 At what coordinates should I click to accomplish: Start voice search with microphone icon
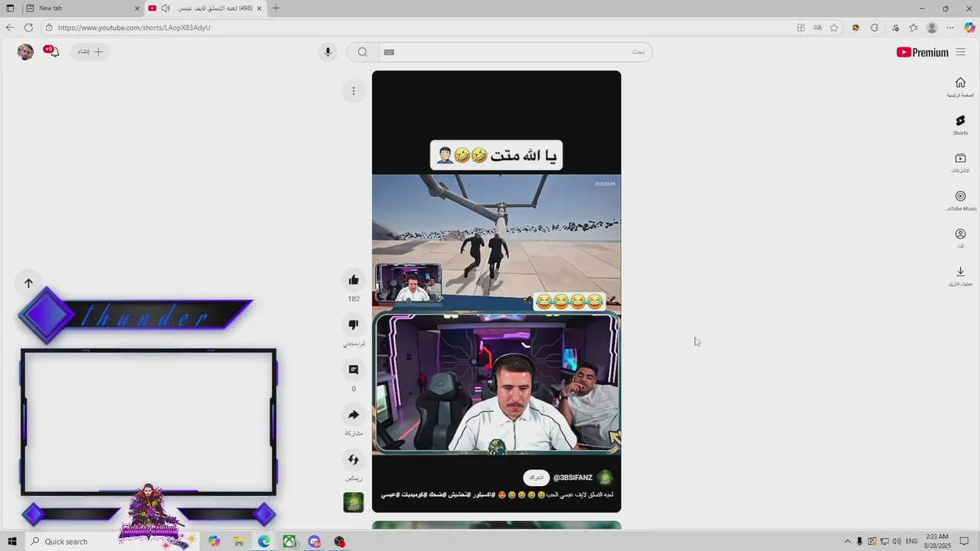pos(328,52)
